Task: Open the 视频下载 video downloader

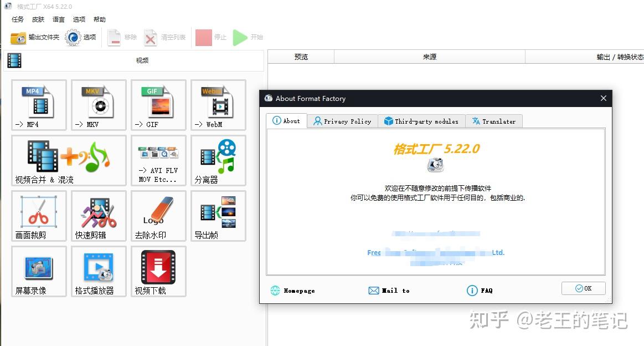Action: [158, 272]
